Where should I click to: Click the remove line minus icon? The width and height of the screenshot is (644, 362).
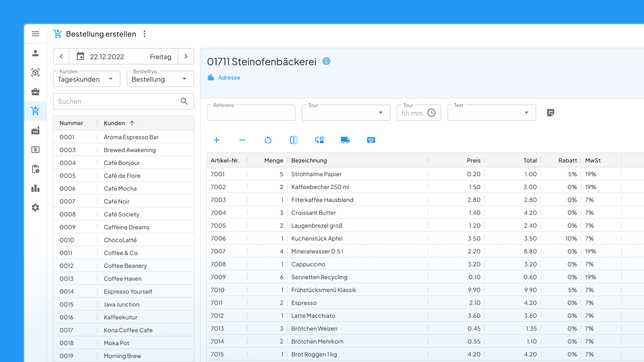pos(242,140)
